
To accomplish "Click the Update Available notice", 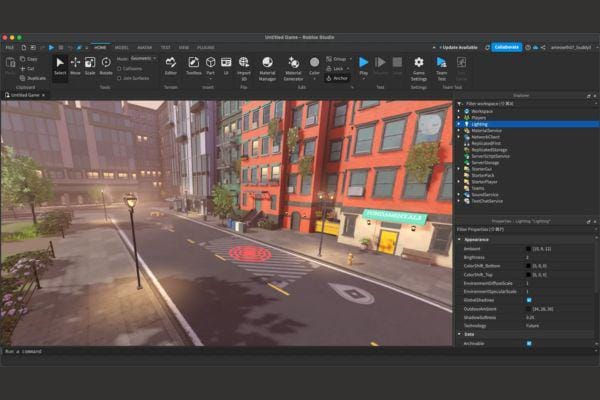I will click(458, 47).
